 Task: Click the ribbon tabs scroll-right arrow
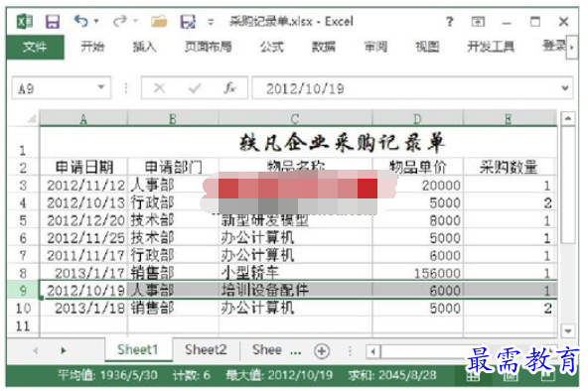pos(572,48)
